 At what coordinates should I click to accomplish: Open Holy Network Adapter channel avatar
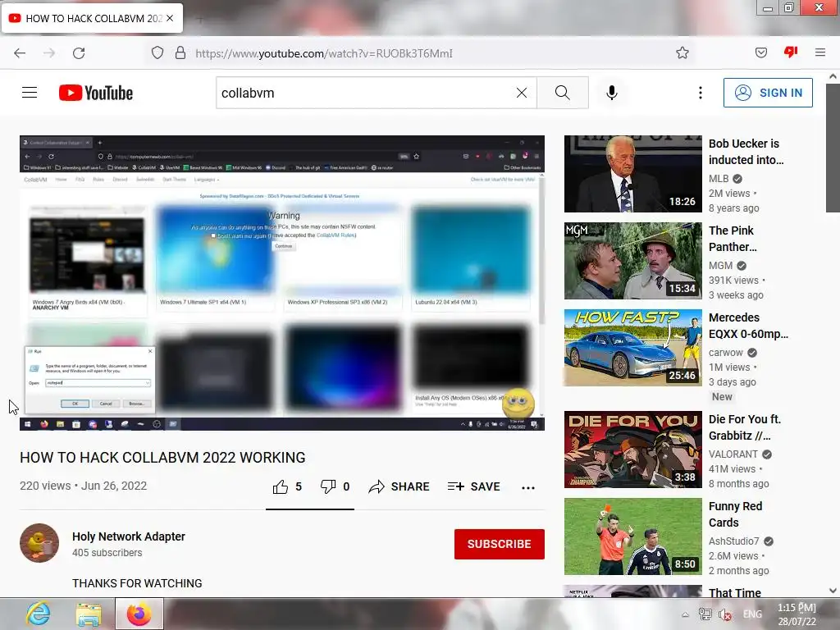click(39, 543)
